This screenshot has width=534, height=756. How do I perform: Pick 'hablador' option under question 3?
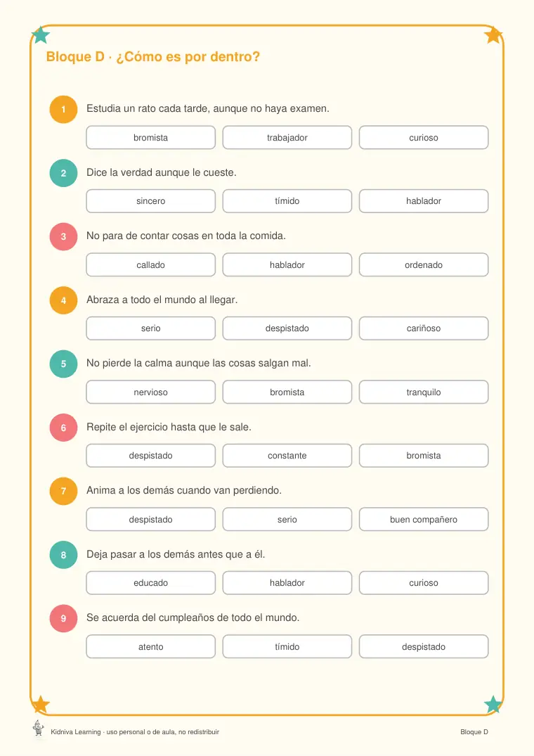[287, 264]
